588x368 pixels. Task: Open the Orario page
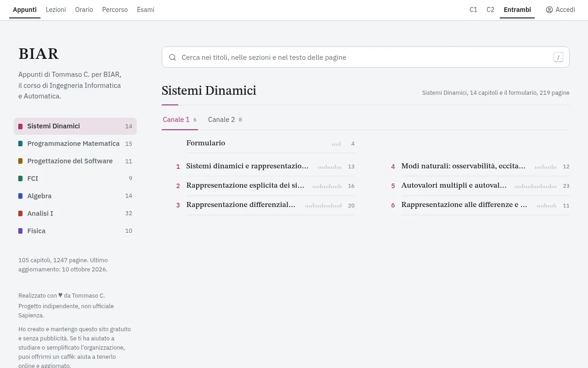click(x=84, y=10)
